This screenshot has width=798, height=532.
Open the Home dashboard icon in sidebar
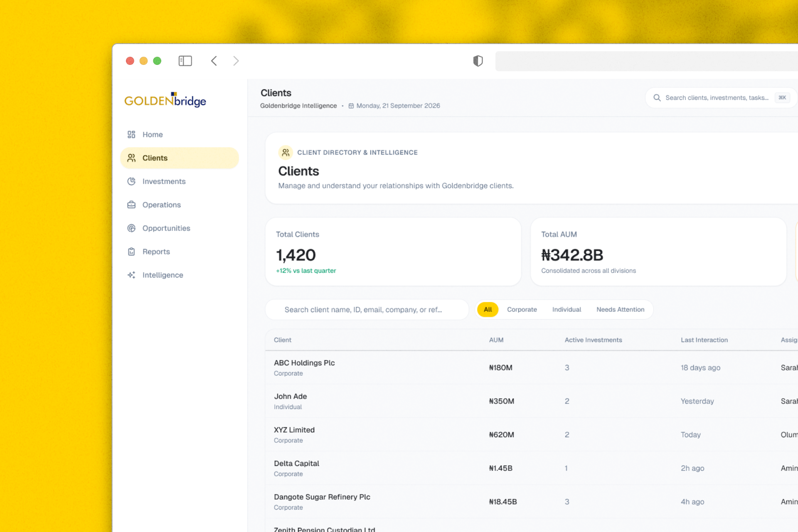coord(131,134)
